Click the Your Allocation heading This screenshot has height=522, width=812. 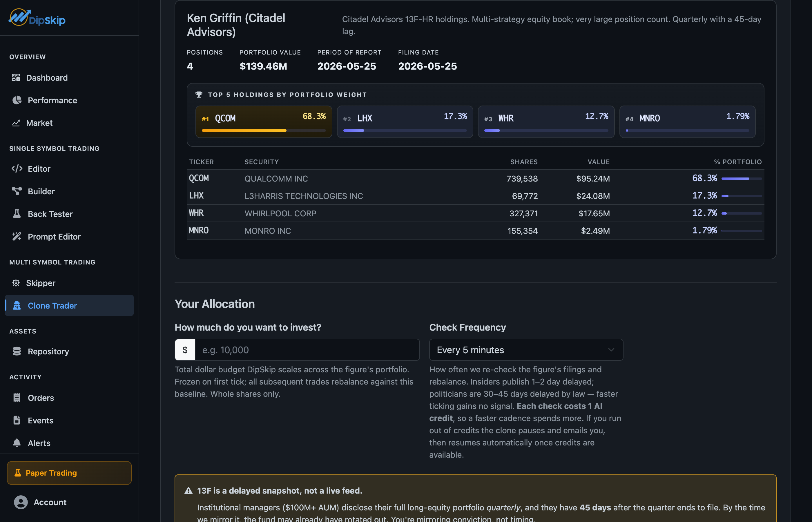tap(215, 304)
